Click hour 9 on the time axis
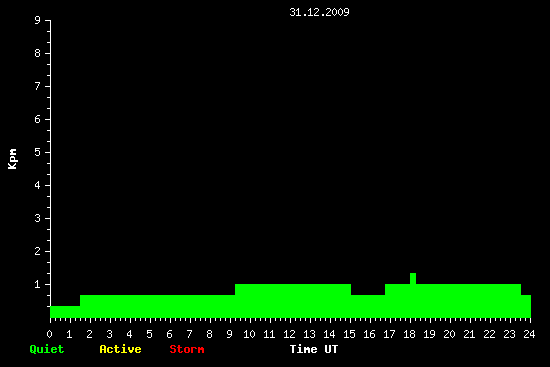The image size is (550, 367). point(229,334)
